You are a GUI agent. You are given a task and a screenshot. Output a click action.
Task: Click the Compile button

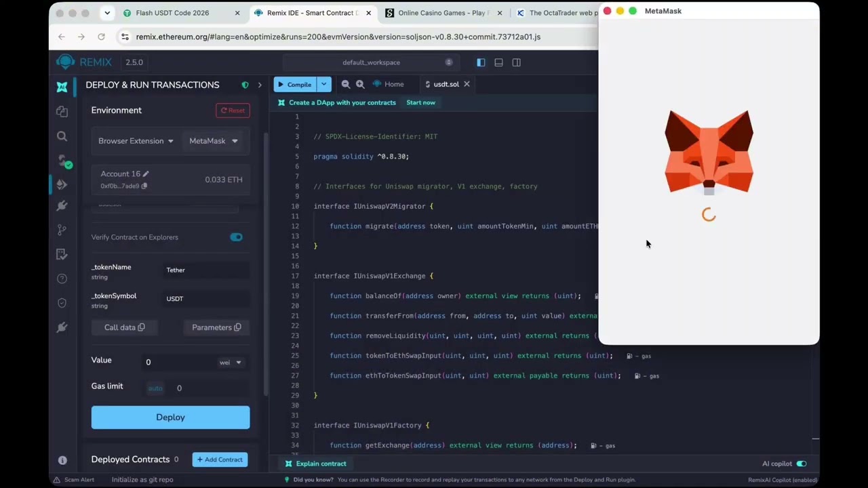[x=294, y=84]
